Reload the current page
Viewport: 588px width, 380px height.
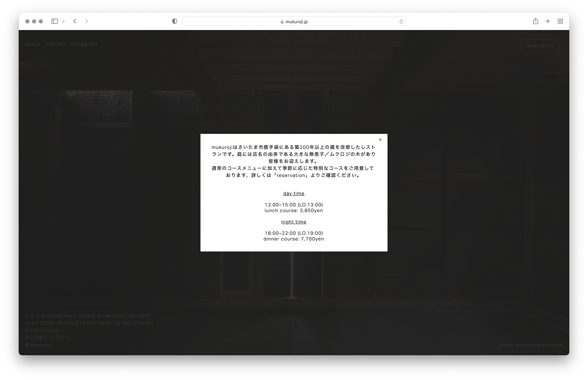(401, 21)
